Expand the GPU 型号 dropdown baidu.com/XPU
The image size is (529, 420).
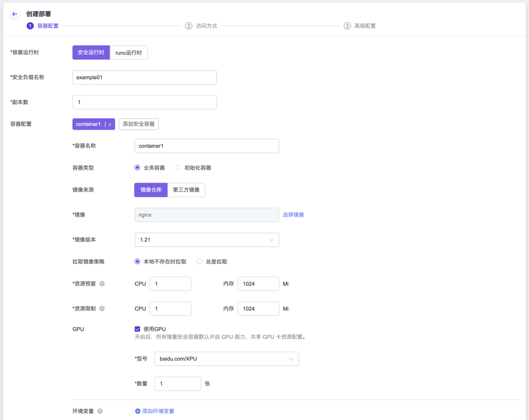(x=226, y=359)
